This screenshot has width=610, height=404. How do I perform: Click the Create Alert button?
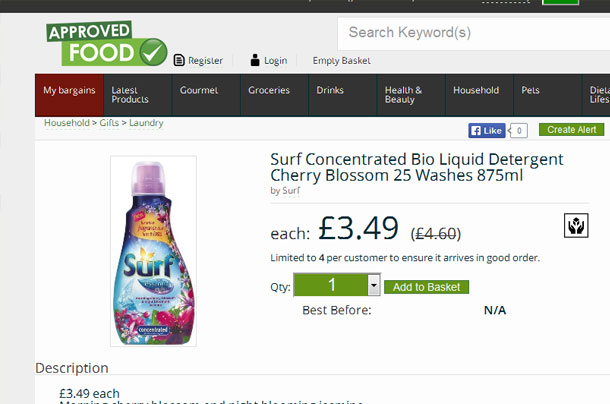(571, 130)
